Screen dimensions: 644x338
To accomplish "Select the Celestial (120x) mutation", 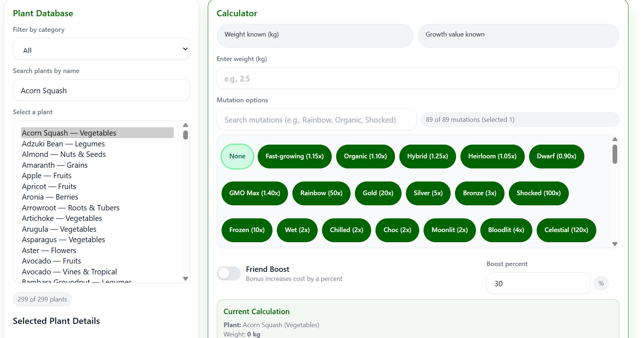I will coord(566,230).
